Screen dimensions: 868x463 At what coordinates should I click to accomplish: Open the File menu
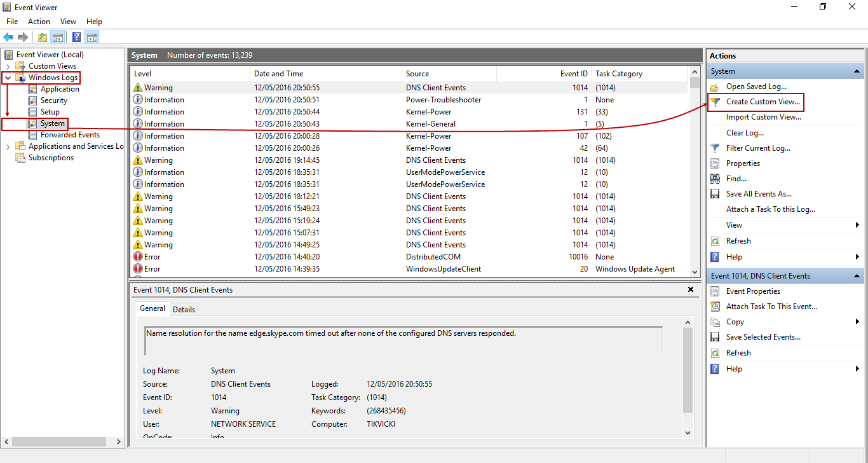click(12, 22)
